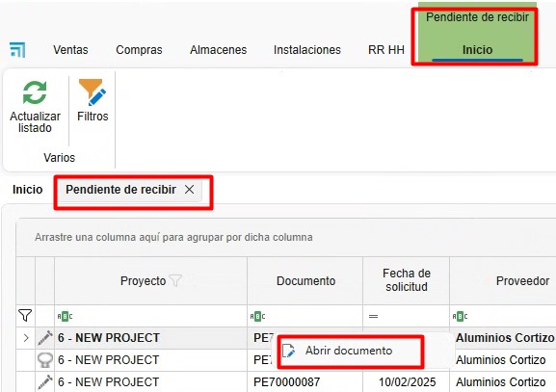Select document cell PE70000087

click(x=286, y=382)
